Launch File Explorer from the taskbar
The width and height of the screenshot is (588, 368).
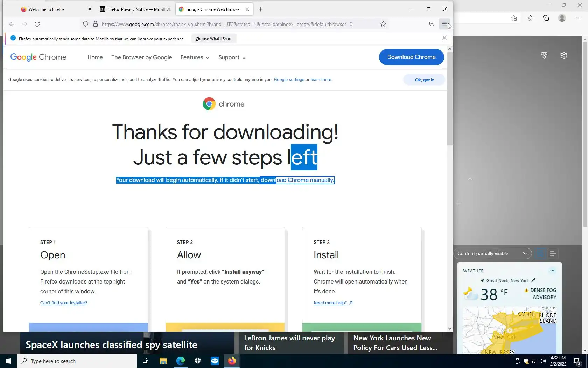(x=163, y=361)
